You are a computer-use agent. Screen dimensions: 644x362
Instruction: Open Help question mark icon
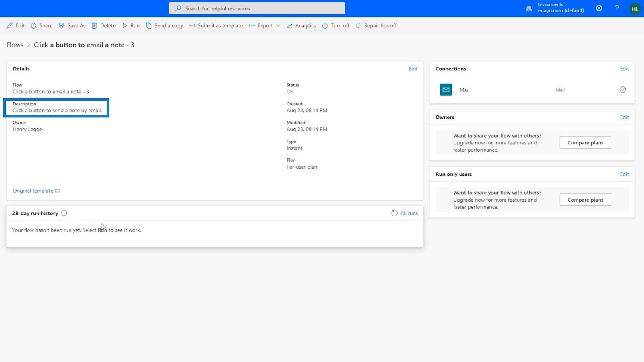[x=617, y=8]
